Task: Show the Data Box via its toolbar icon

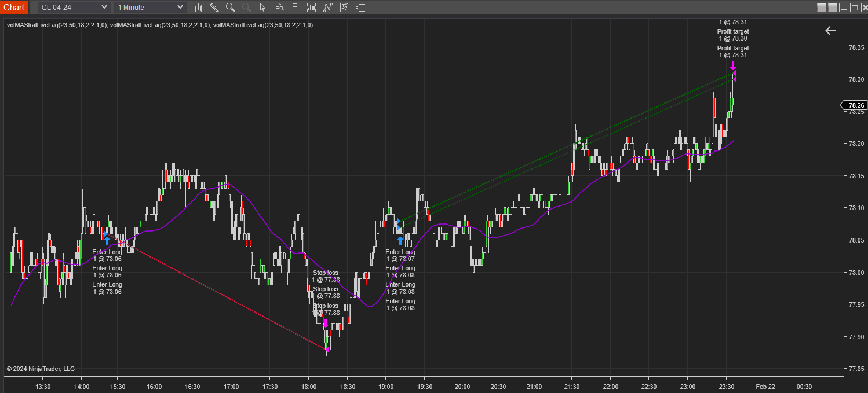Action: point(279,8)
